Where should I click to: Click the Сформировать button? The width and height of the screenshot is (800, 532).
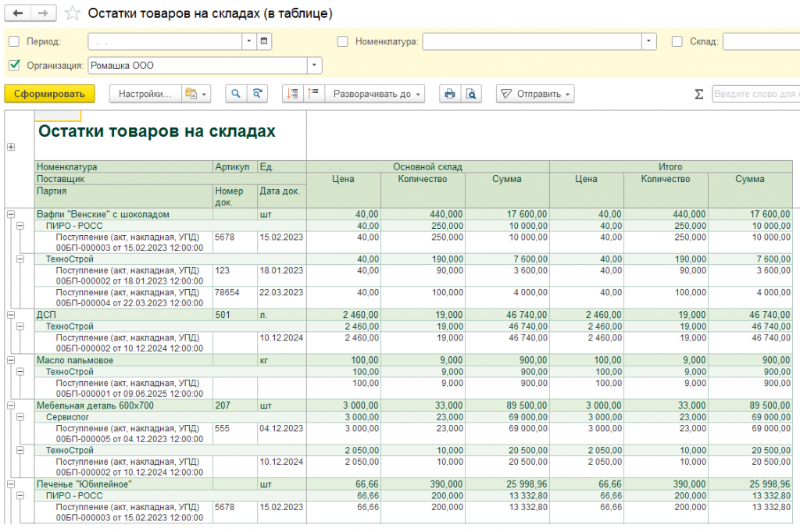[x=49, y=94]
